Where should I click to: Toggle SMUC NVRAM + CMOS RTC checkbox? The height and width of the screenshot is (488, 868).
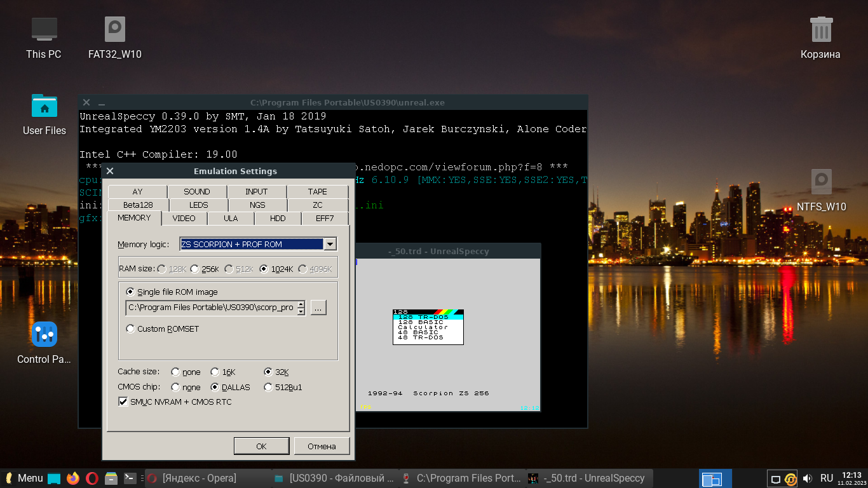coord(175,402)
